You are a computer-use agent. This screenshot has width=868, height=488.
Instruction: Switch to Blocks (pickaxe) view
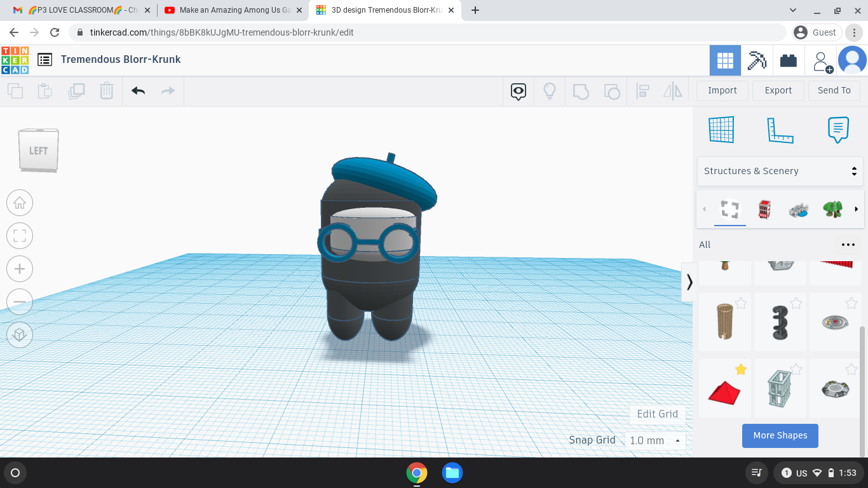pos(757,60)
